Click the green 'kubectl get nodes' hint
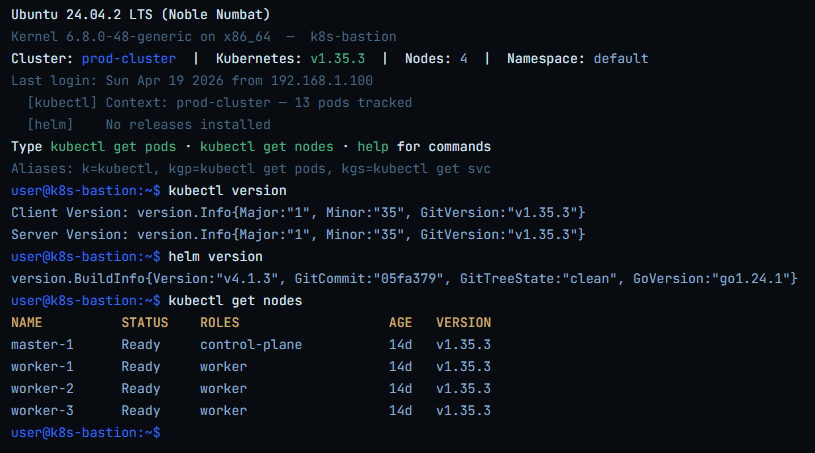The height and width of the screenshot is (453, 815). click(267, 146)
